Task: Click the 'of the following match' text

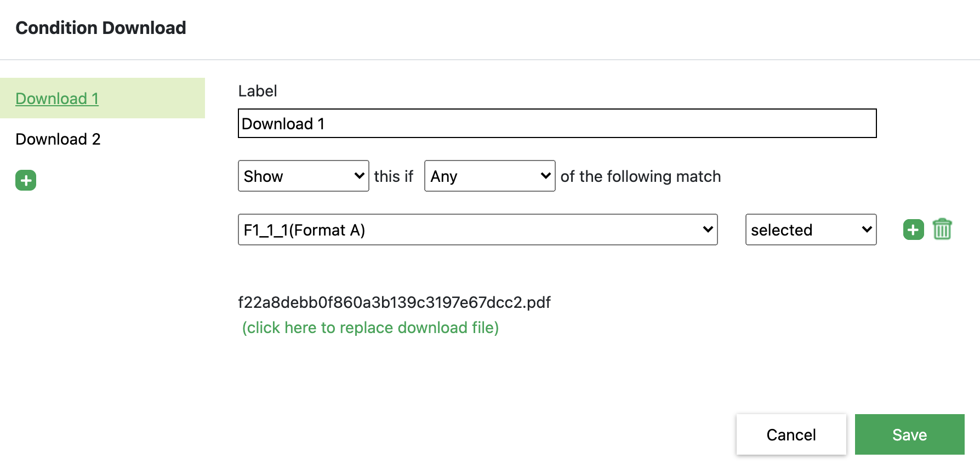Action: coord(640,176)
